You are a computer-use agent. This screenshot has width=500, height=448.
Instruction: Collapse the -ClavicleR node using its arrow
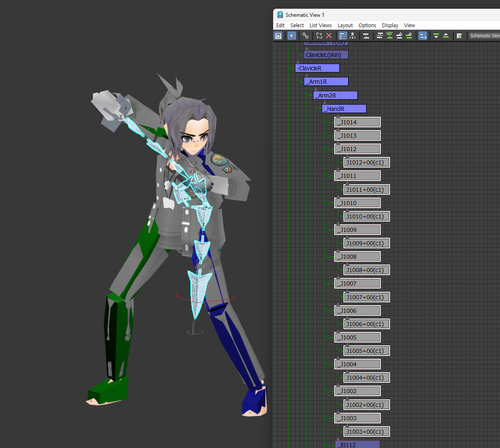298,62
